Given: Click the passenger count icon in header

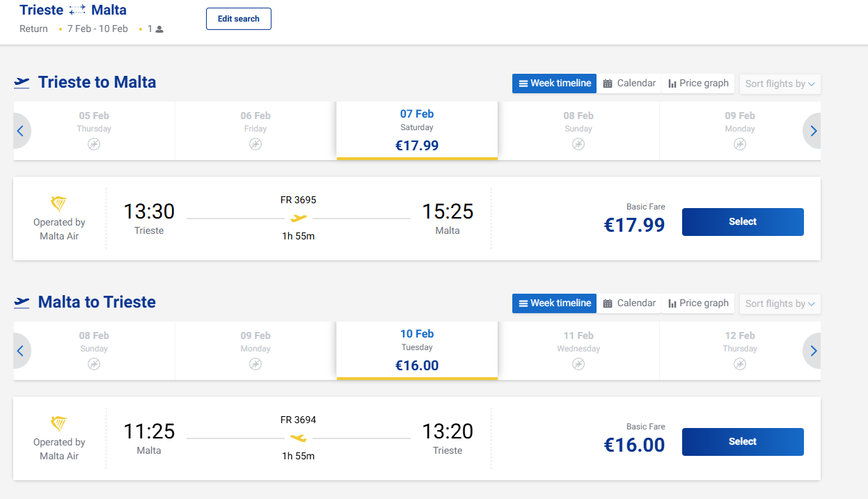Looking at the screenshot, I should click(159, 29).
